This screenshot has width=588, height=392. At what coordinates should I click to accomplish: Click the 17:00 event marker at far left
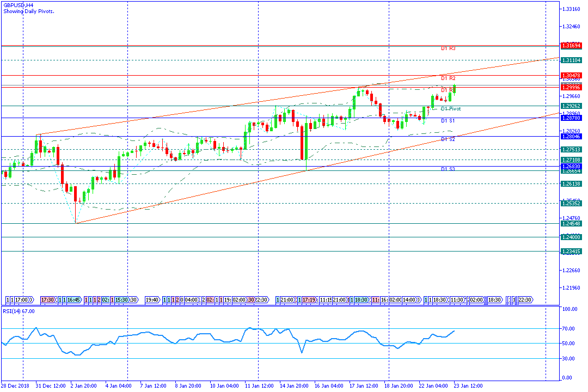click(22, 300)
